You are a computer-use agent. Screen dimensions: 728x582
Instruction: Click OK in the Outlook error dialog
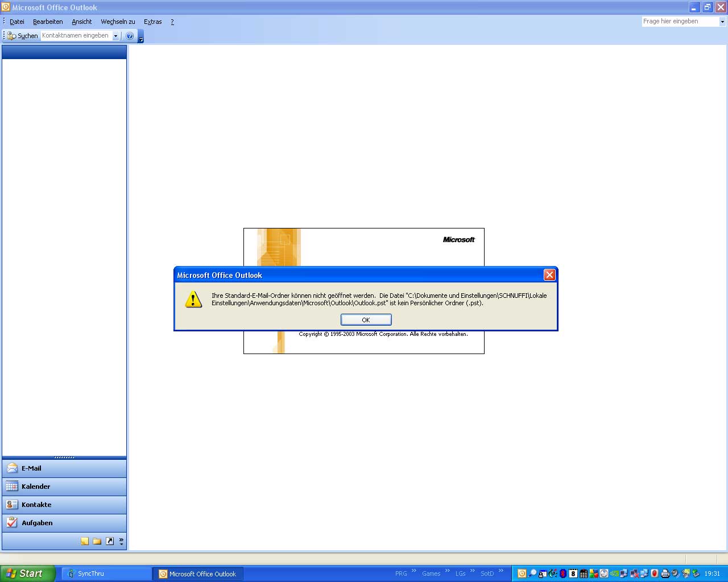pos(366,320)
